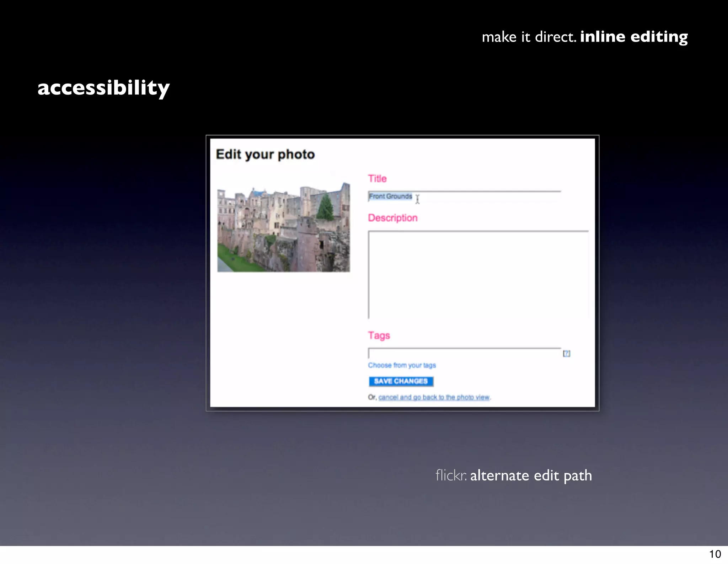Open the [?] tags help link

click(567, 353)
